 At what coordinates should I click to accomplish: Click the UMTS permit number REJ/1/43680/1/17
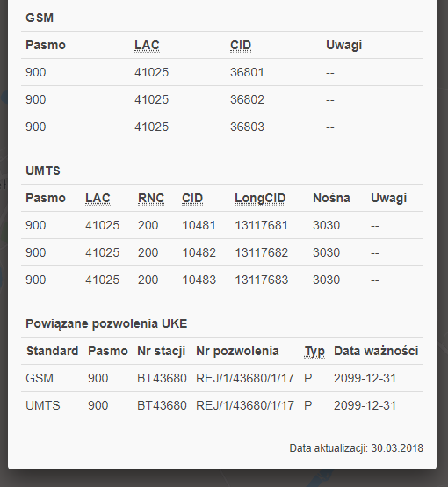(245, 406)
